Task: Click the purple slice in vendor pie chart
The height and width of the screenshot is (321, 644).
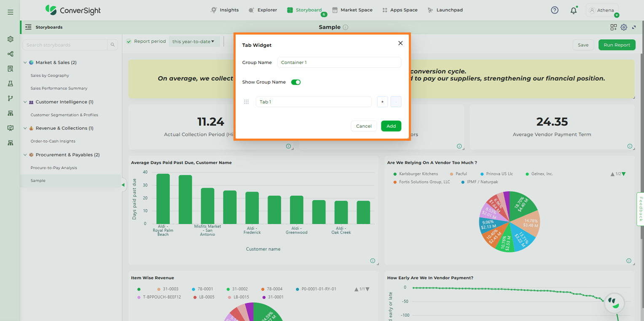Action: tap(507, 200)
